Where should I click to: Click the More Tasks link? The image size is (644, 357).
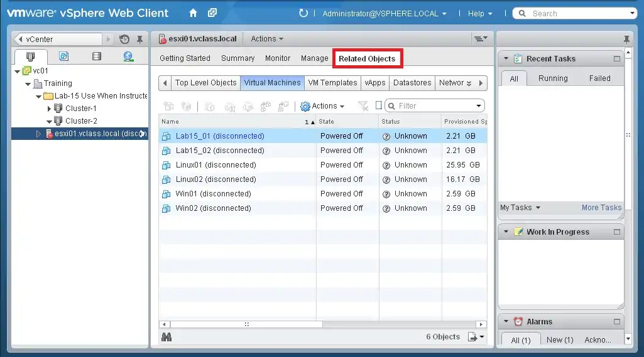pyautogui.click(x=601, y=208)
